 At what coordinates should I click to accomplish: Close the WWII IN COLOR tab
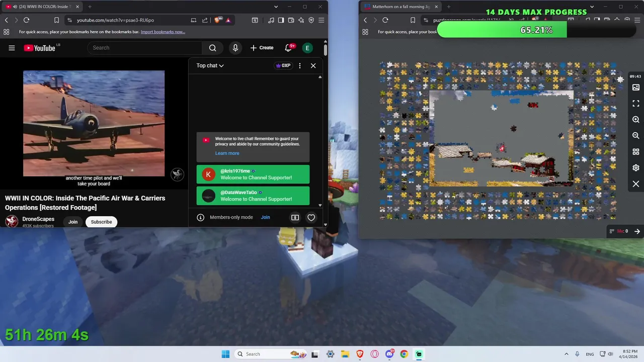coord(77,7)
